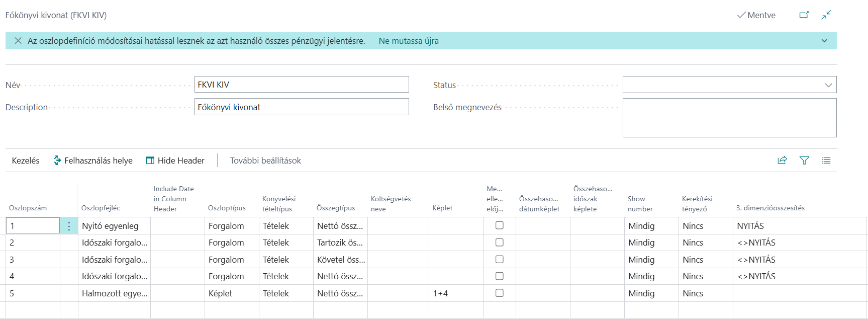The image size is (868, 319).
Task: Open page in new window icon
Action: click(x=804, y=15)
